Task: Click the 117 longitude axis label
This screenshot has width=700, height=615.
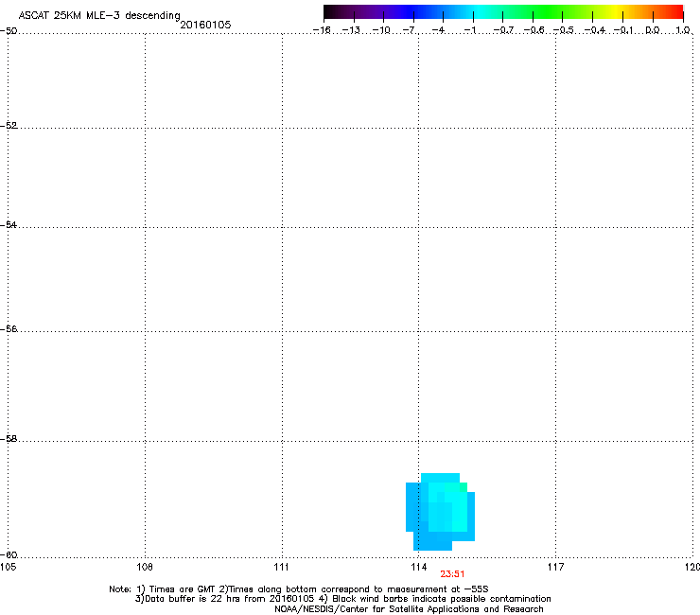Action: click(556, 567)
